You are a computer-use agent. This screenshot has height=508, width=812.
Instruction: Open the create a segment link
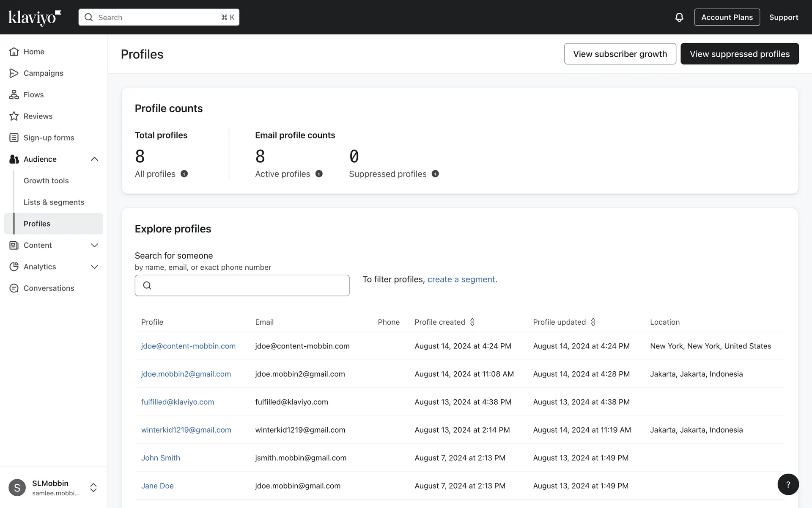pyautogui.click(x=462, y=279)
